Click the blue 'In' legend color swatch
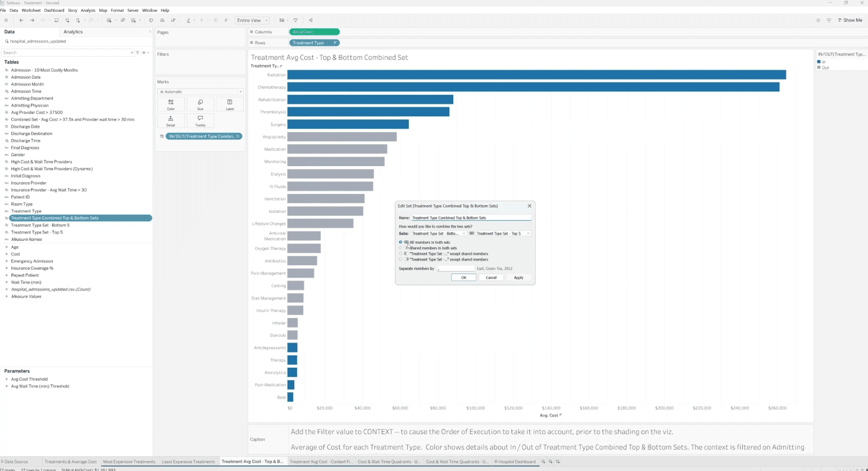The height and width of the screenshot is (471, 868). tap(819, 62)
